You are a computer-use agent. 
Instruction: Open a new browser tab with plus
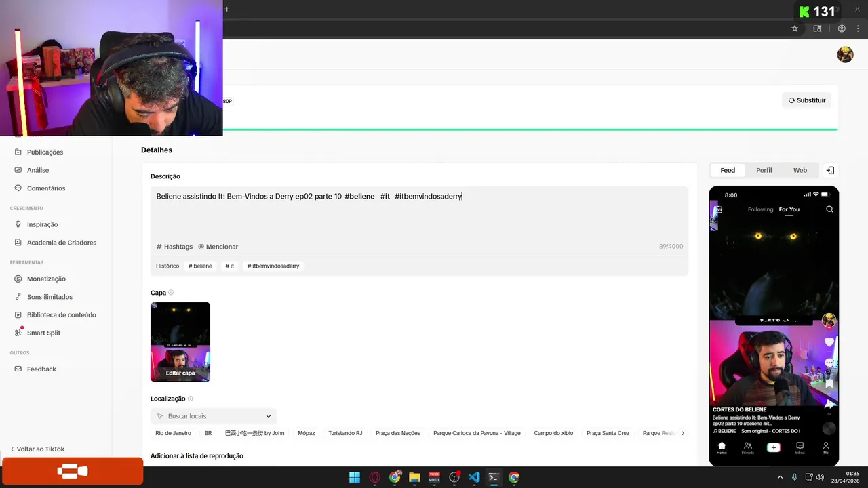(x=226, y=9)
